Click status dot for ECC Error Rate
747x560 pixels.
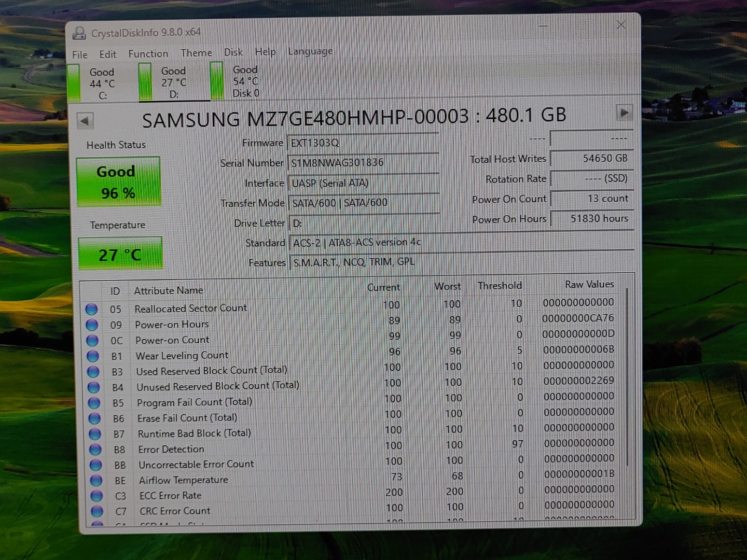coord(96,496)
